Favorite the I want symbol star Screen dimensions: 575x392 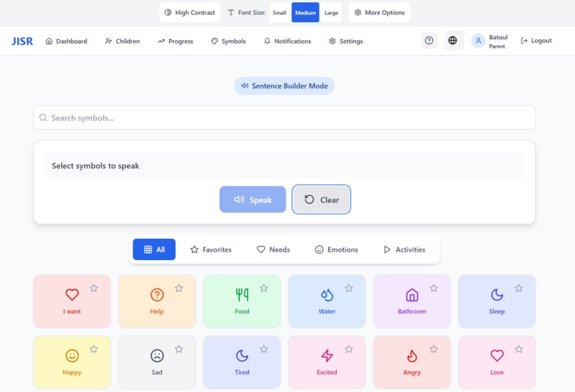(94, 288)
